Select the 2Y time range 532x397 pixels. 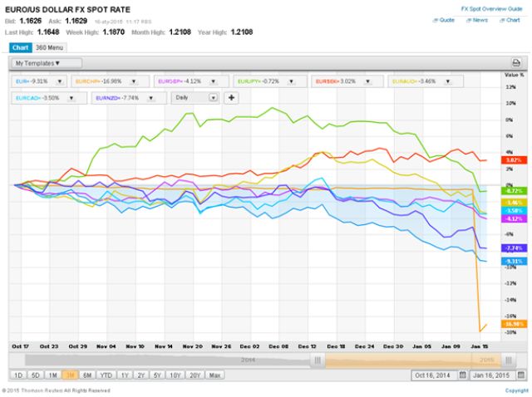coord(140,375)
